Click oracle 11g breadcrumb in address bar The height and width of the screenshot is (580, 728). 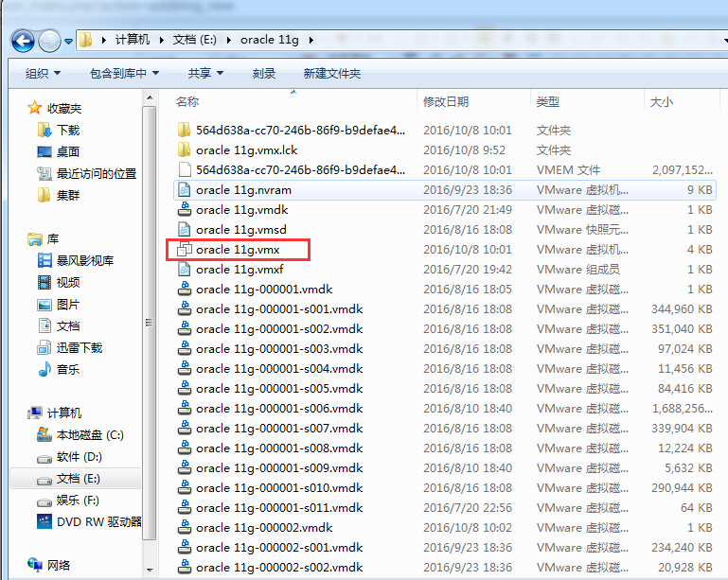[x=269, y=40]
